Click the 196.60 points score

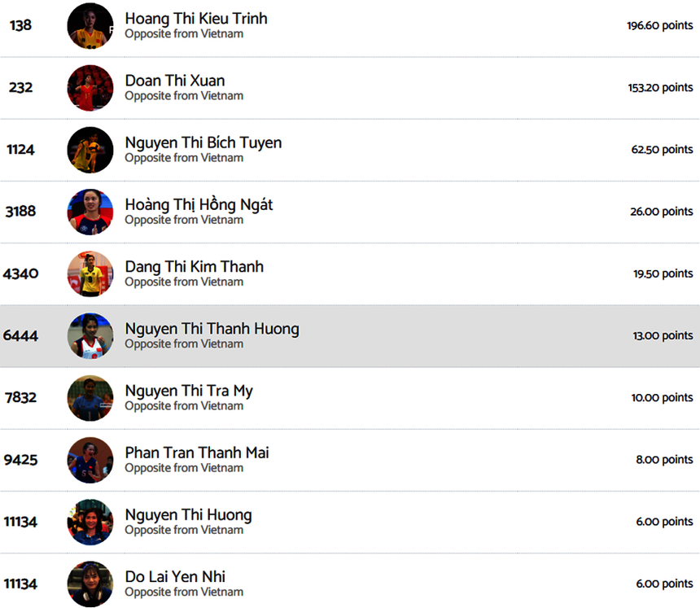coord(659,26)
